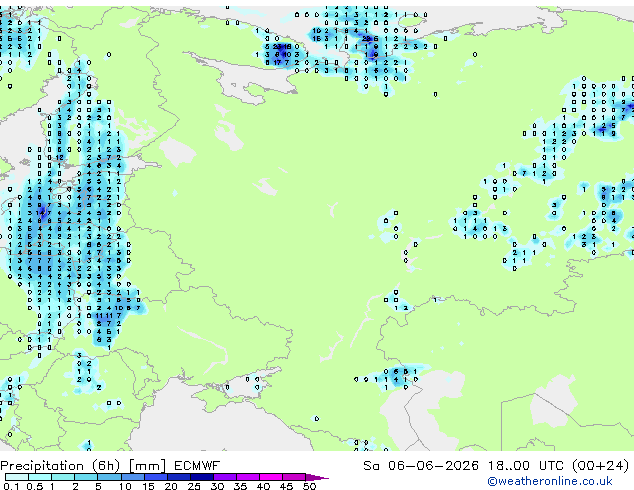
Task: Select the 5–10 mm legend color box
Action: pos(109,477)
